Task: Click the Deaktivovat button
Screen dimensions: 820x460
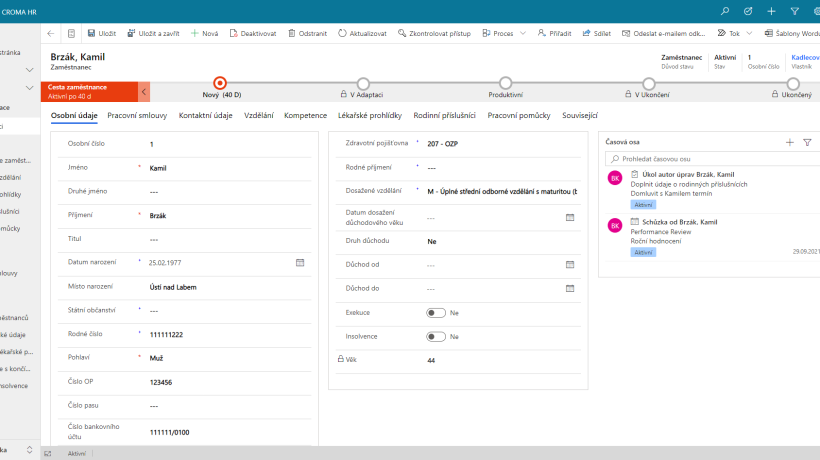Action: click(253, 33)
